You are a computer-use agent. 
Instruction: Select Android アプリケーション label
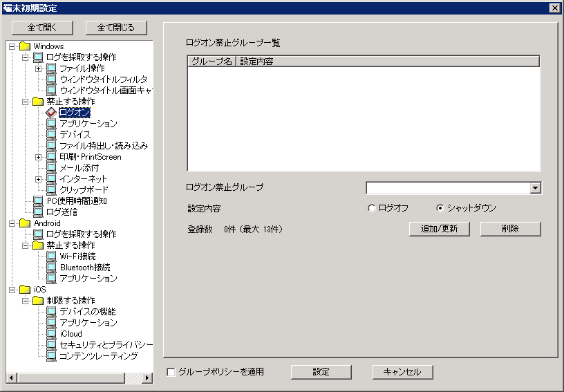click(x=88, y=279)
